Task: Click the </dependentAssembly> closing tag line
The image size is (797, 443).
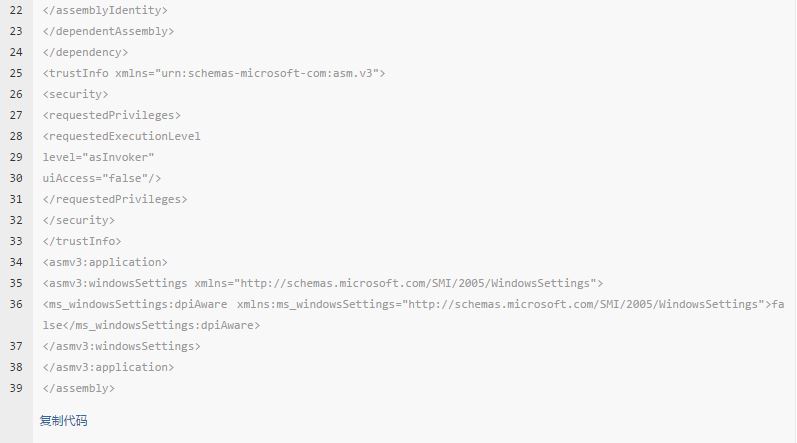Action: coord(108,31)
